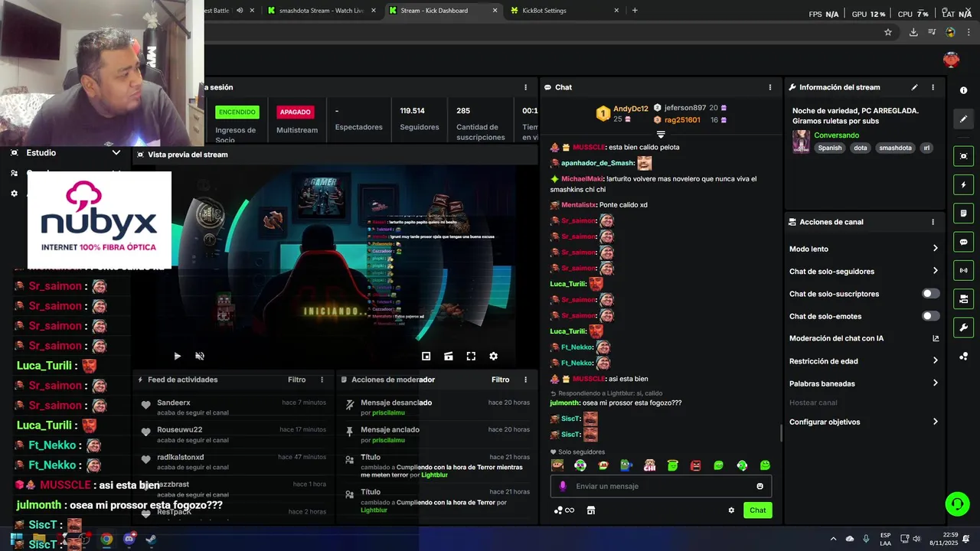Open browser media control icon
The width and height of the screenshot is (980, 551).
point(932,32)
